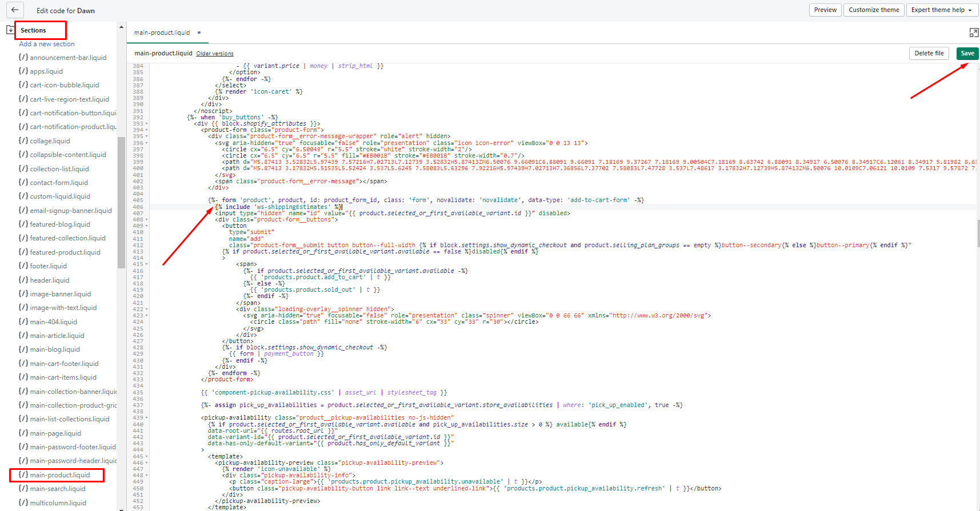Click the file icon for apps.liquid
Image resolution: width=980 pixels, height=511 pixels.
(23, 71)
